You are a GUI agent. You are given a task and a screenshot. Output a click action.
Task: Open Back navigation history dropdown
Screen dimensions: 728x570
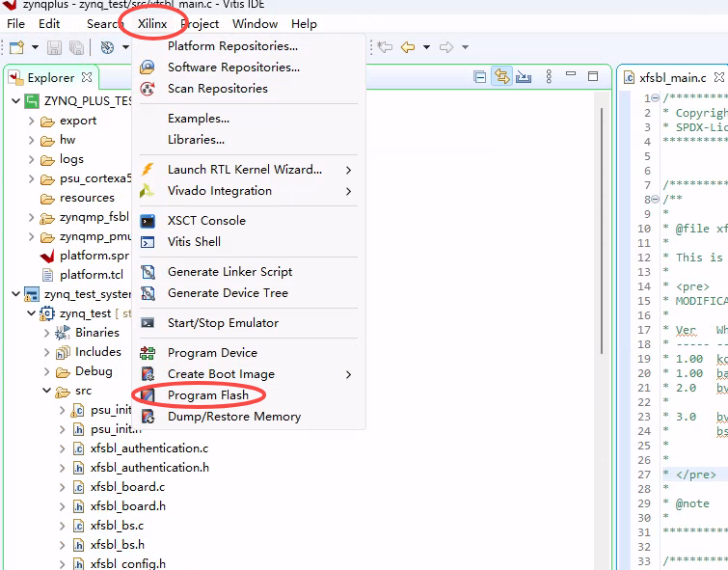point(427,47)
